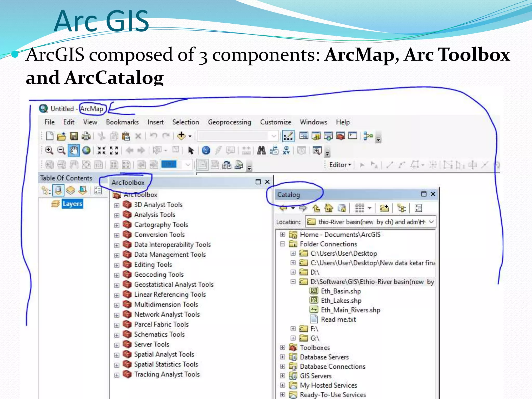The height and width of the screenshot is (399, 532).
Task: Click the Find binoculars icon
Action: (261, 150)
